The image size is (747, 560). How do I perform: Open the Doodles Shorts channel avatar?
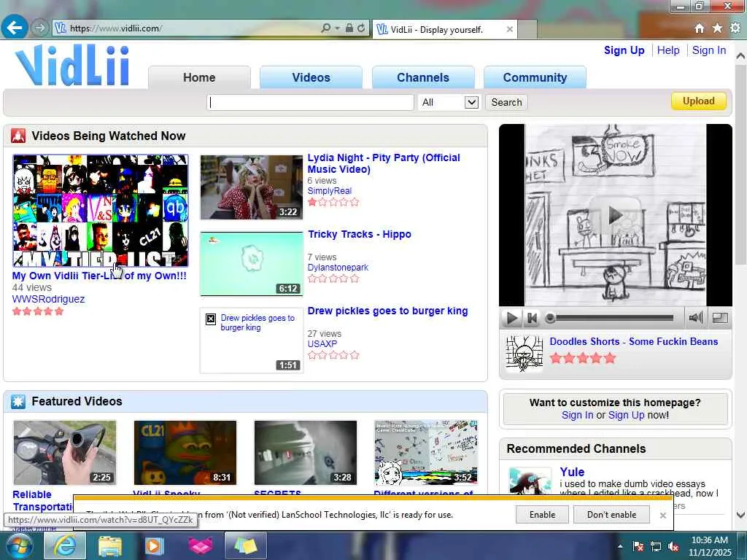pyautogui.click(x=524, y=354)
